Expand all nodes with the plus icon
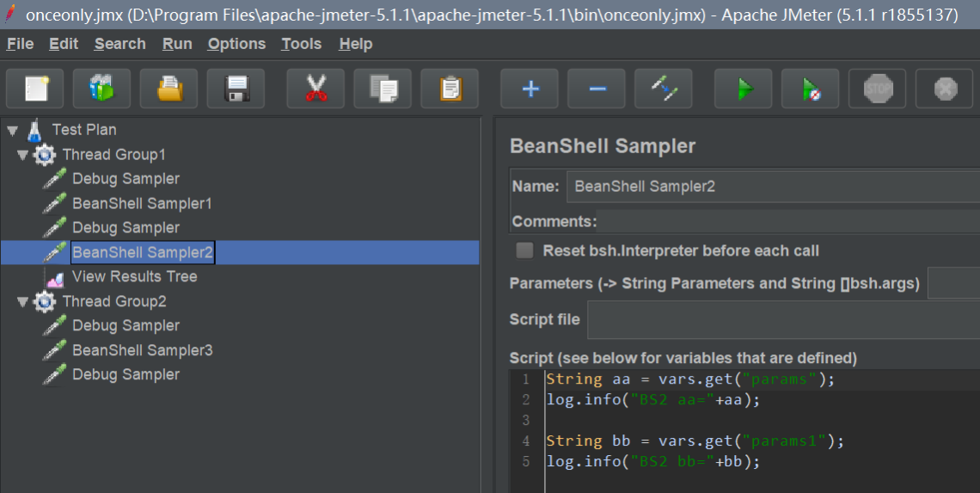 pyautogui.click(x=530, y=89)
